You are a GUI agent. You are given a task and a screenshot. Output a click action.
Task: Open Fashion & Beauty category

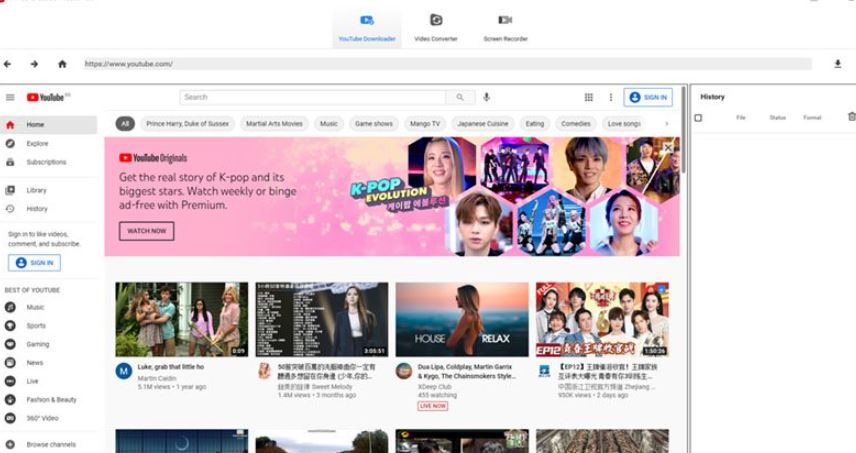(49, 400)
